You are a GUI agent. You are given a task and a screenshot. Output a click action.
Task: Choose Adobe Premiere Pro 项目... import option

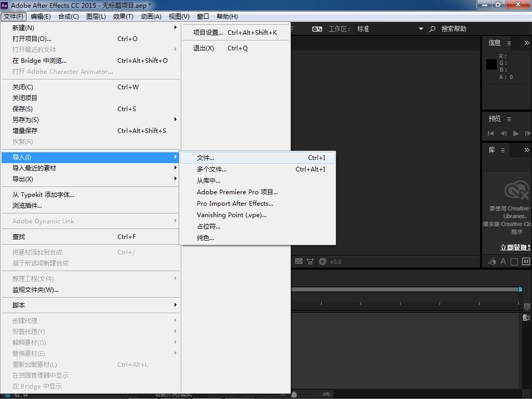tap(258, 192)
